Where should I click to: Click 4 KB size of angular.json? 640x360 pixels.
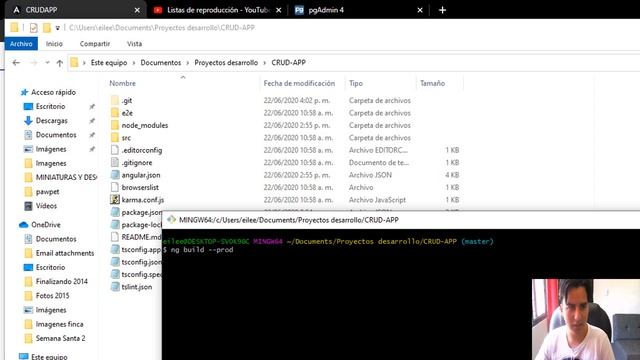(x=452, y=175)
